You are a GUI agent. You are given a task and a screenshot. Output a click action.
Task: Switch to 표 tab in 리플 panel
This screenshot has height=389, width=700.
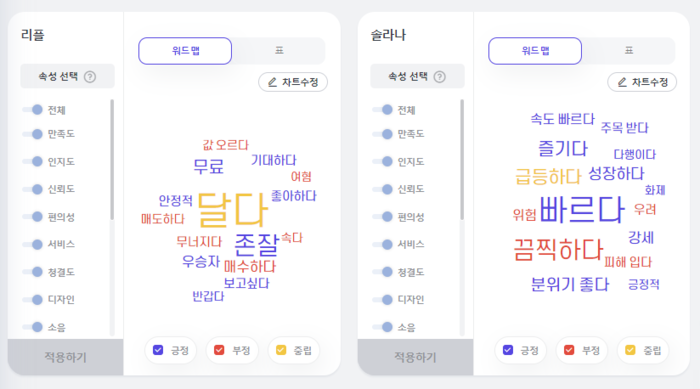click(279, 50)
